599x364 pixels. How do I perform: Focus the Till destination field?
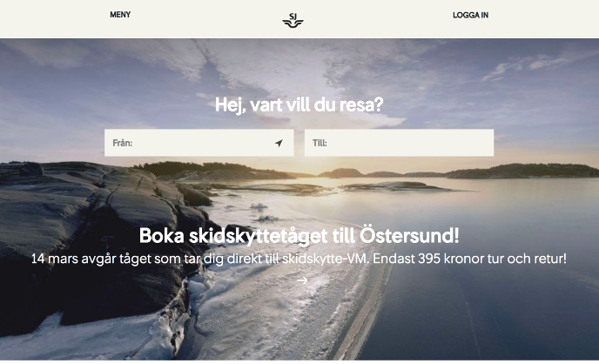pyautogui.click(x=399, y=143)
